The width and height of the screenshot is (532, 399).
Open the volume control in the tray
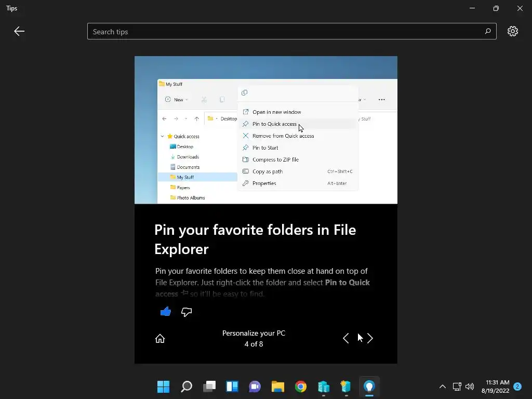(470, 387)
